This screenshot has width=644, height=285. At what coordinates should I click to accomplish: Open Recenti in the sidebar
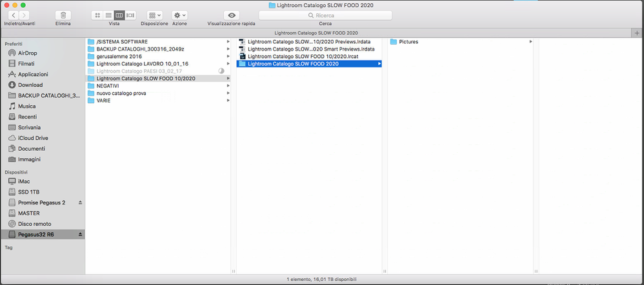(x=43, y=117)
